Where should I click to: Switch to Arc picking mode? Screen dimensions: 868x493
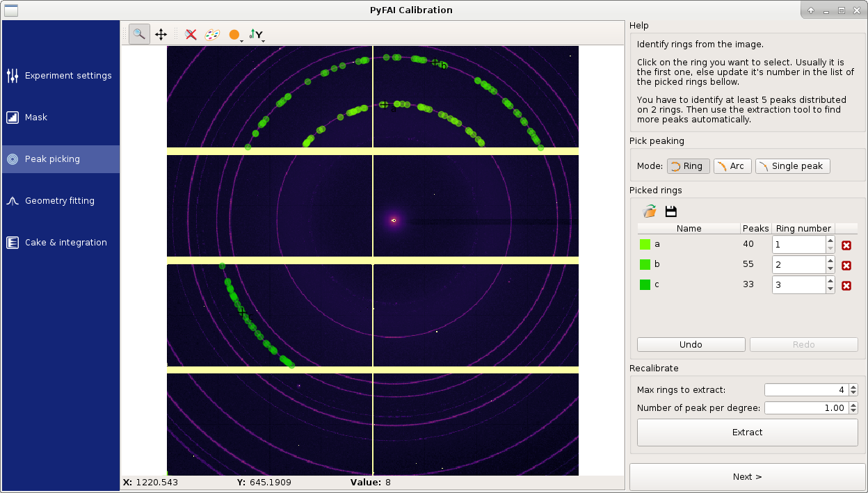click(x=732, y=166)
